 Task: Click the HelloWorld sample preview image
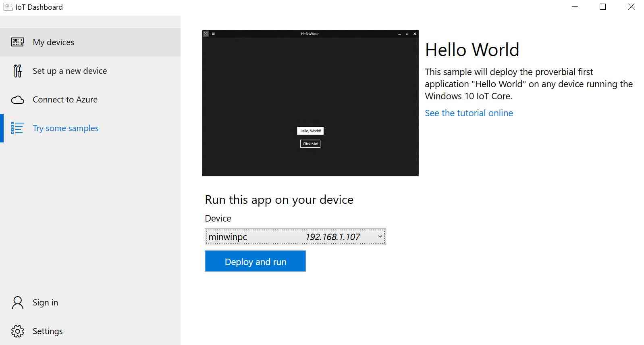coord(310,103)
